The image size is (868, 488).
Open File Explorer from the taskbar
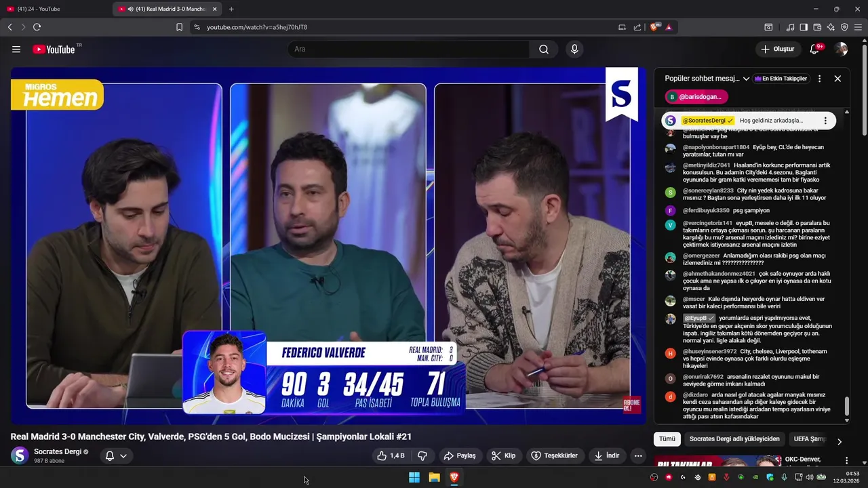pos(434,477)
